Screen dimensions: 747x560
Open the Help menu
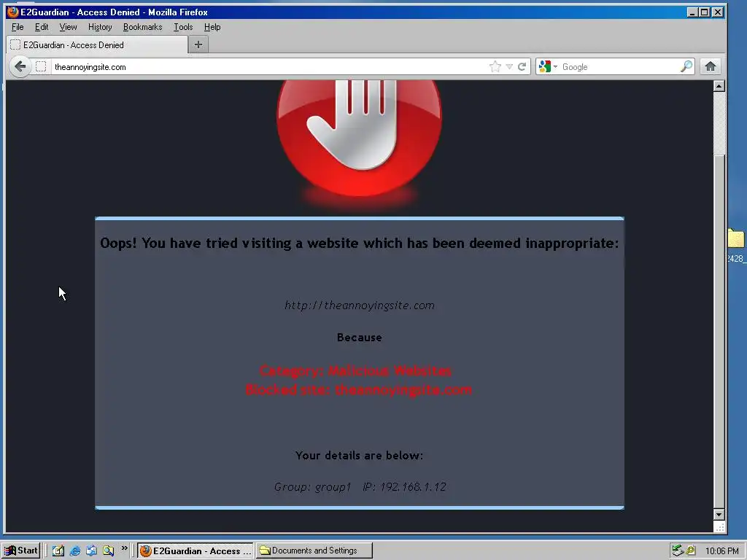coord(212,27)
